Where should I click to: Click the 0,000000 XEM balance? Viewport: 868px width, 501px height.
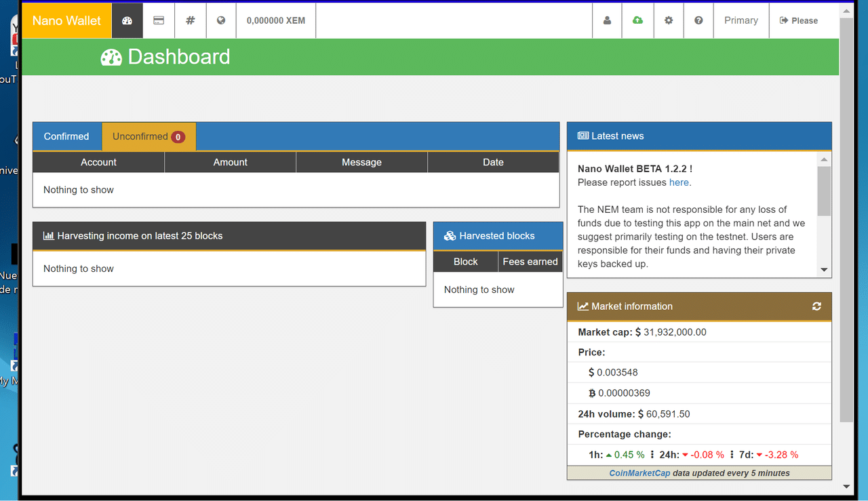click(276, 20)
